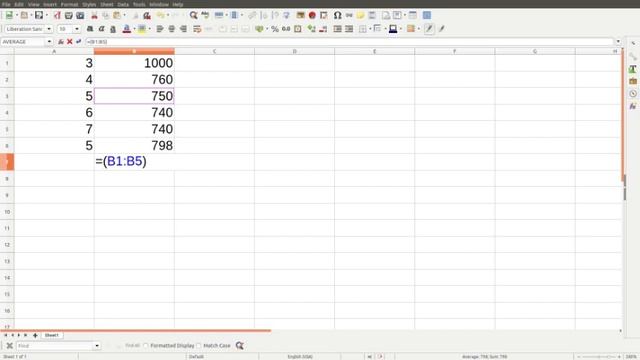This screenshot has height=360, width=640.
Task: Open the Format menu
Action: click(69, 4)
